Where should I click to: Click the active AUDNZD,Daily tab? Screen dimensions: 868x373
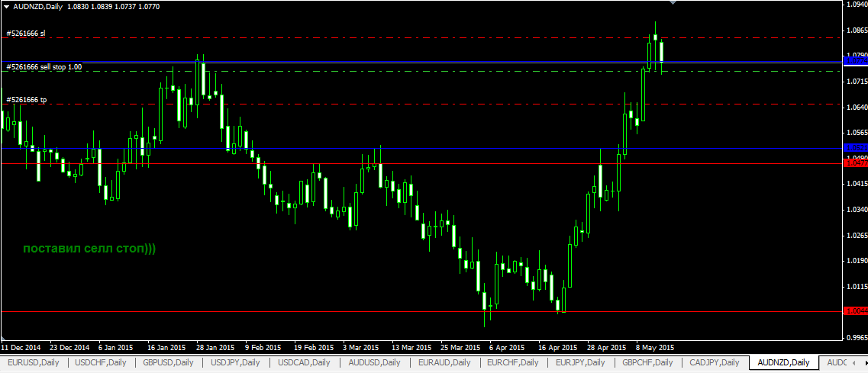(783, 362)
